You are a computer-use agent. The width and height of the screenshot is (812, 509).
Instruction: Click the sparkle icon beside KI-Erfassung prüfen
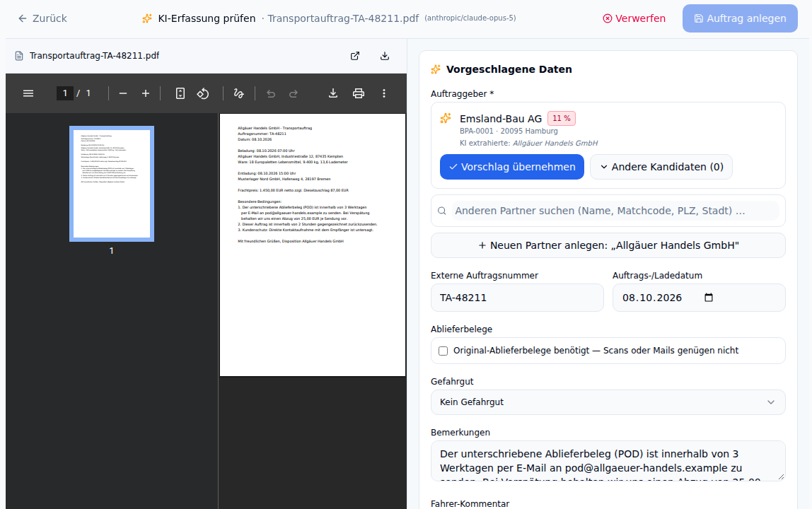pos(147,18)
